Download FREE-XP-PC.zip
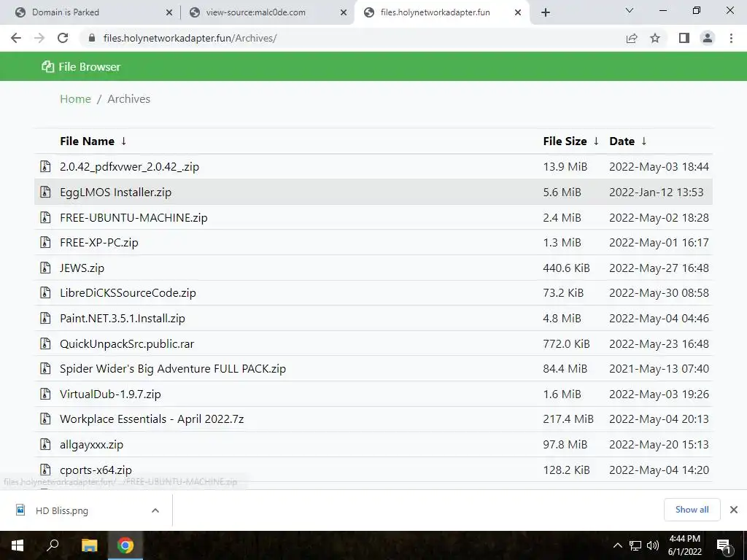 pyautogui.click(x=99, y=243)
